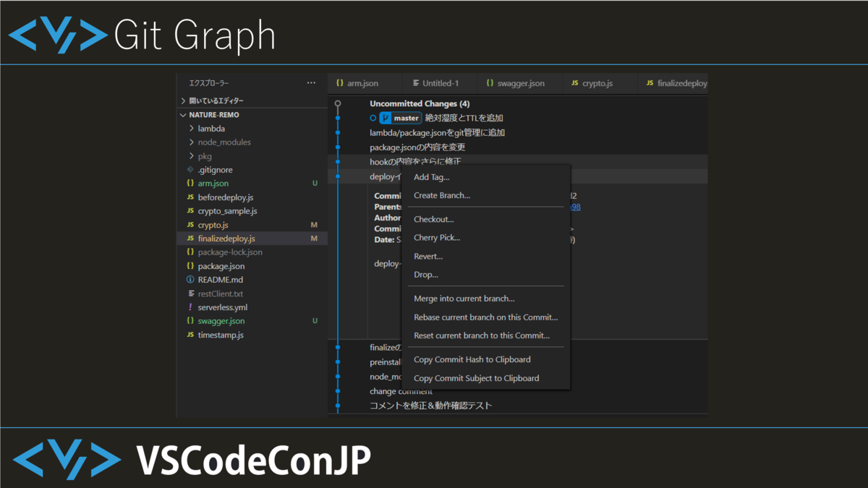Screen dimensions: 868x488
Task: Open timestamp.js in the explorer
Action: (x=221, y=335)
